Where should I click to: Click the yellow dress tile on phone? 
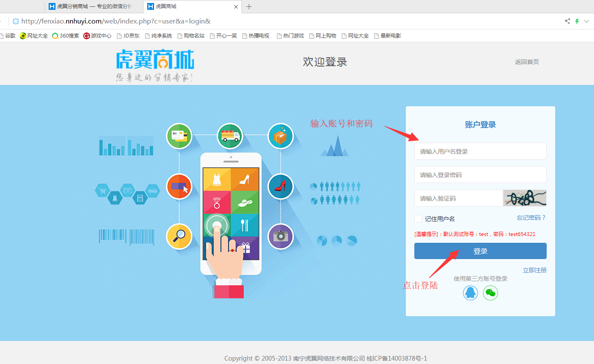pos(216,179)
